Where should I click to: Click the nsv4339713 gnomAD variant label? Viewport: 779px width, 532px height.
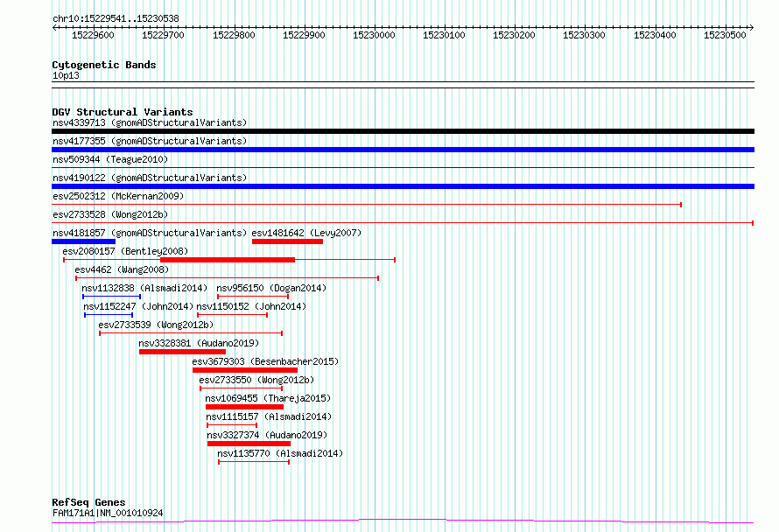(x=150, y=122)
